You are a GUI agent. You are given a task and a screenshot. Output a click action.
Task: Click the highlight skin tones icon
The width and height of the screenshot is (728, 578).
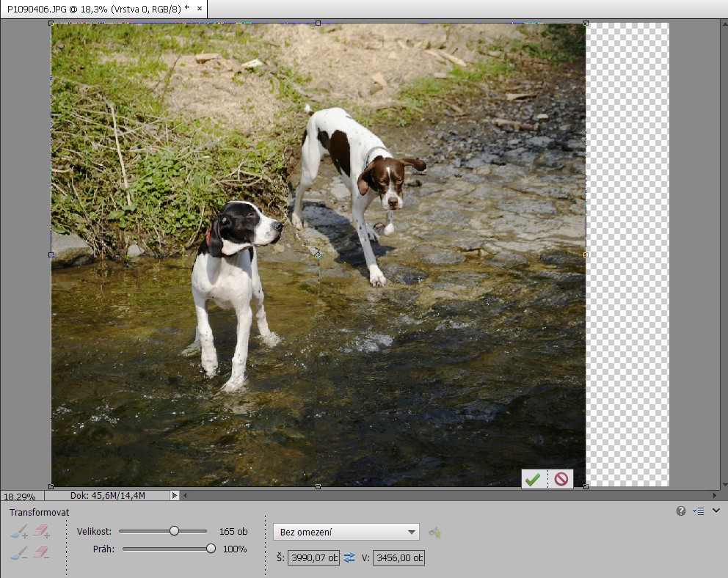[x=435, y=533]
